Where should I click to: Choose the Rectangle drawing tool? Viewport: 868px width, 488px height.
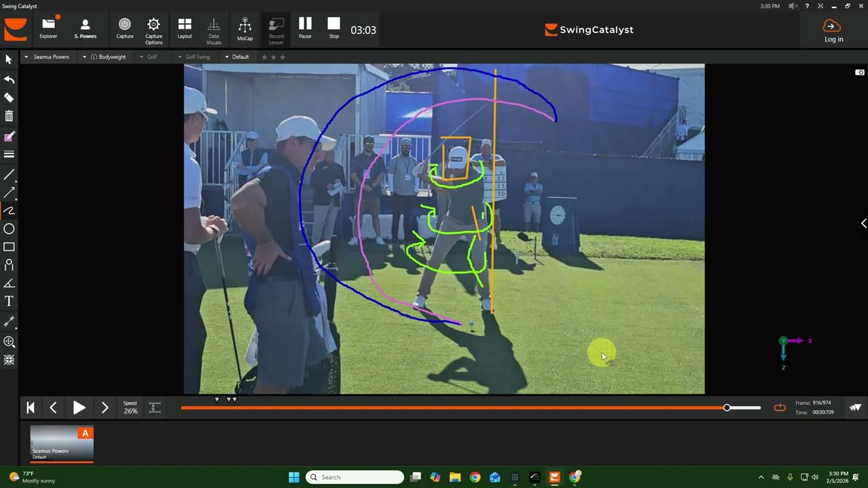(9, 247)
